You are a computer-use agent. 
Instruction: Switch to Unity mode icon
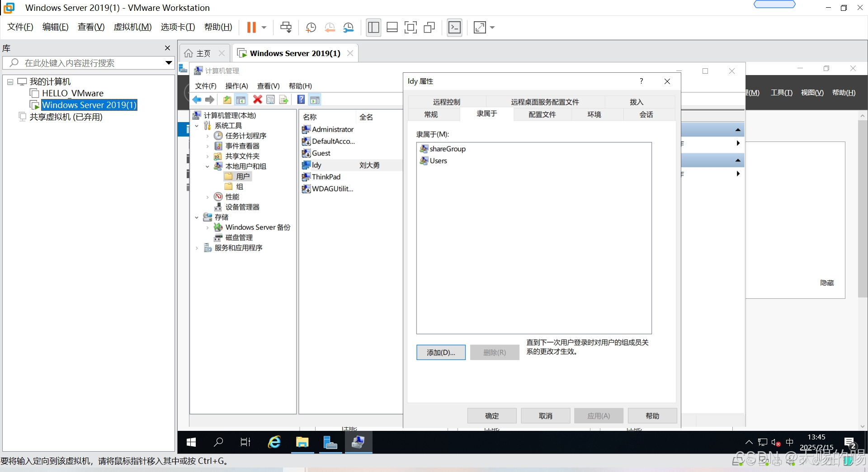point(429,28)
